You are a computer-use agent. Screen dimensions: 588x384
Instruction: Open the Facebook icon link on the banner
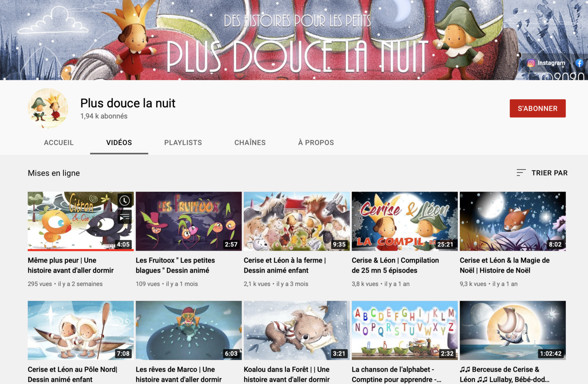[579, 63]
